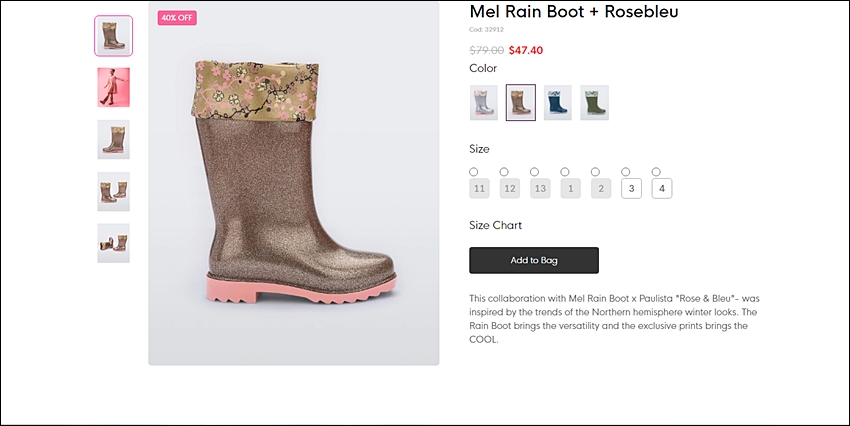Click the 40% OFF badge

point(177,18)
